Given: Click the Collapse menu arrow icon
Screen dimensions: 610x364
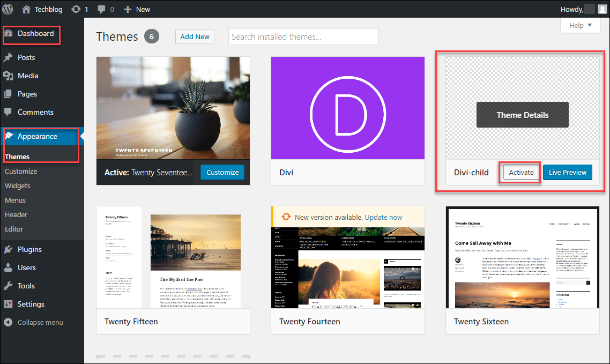Looking at the screenshot, I should 8,322.
